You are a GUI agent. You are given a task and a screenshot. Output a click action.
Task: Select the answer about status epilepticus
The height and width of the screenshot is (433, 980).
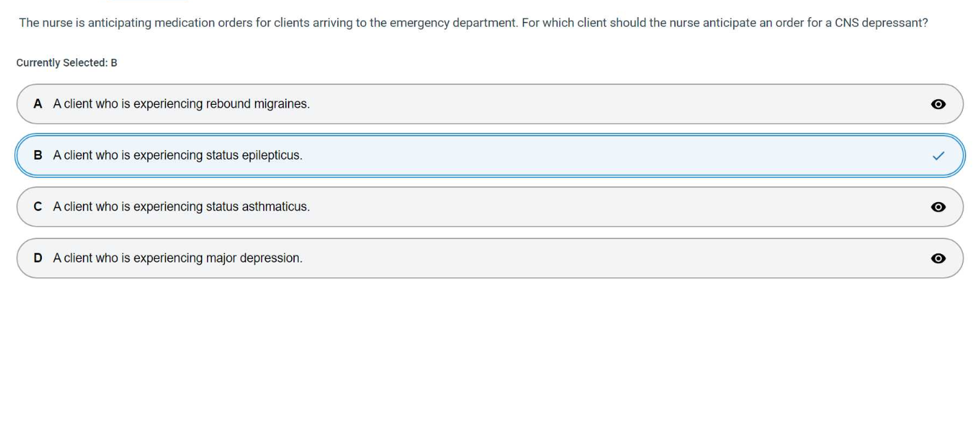point(177,156)
